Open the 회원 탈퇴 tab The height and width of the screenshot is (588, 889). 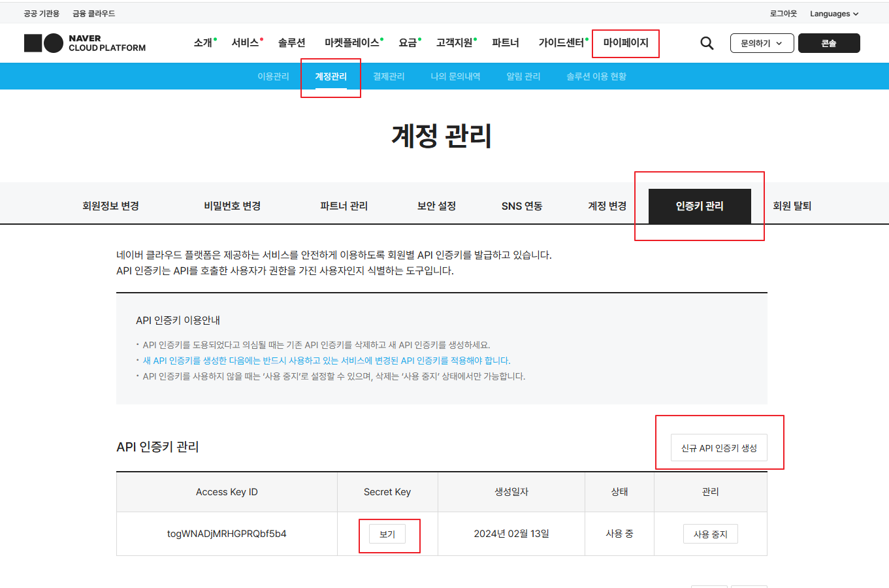pyautogui.click(x=792, y=206)
